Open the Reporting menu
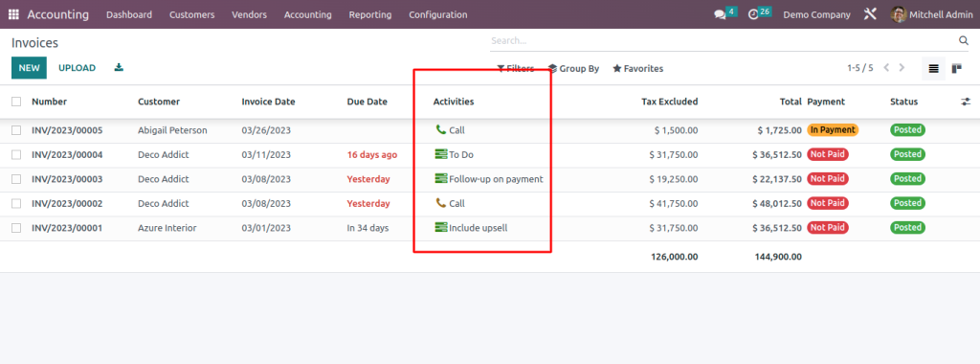Viewport: 980px width, 364px height. click(370, 14)
